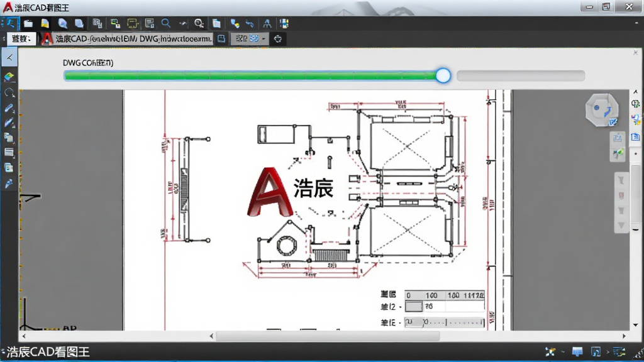This screenshot has width=644, height=362.
Task: Click the grey bar right of progress
Action: [x=521, y=75]
